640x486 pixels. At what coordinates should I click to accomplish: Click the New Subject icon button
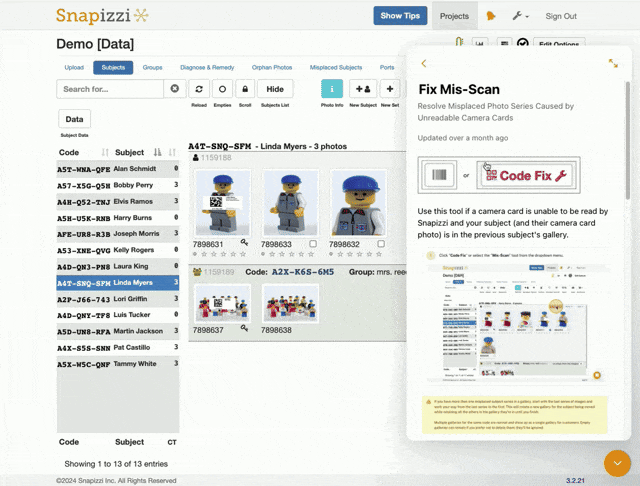(x=363, y=89)
